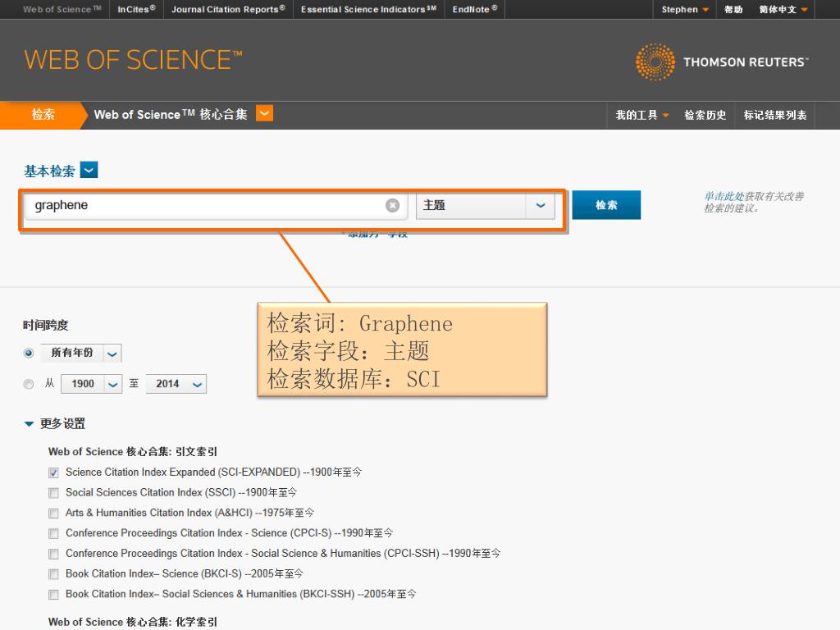Check the BKCI-SSH book citation index

(53, 595)
